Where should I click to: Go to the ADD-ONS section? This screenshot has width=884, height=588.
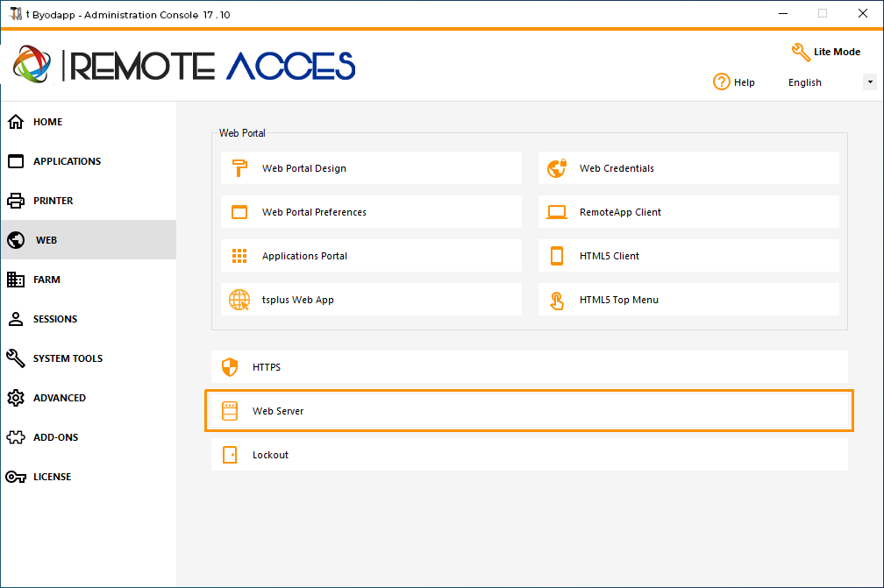(89, 437)
